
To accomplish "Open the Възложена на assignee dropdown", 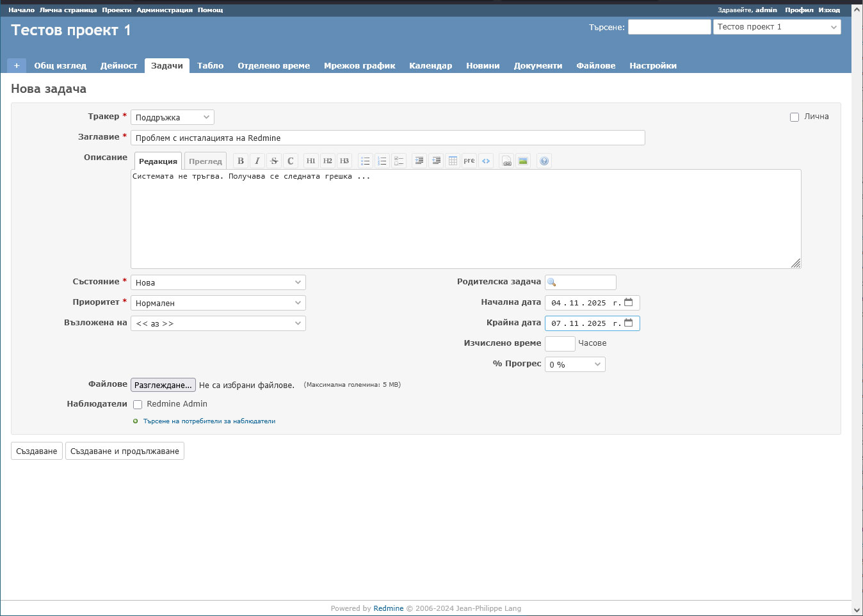I will click(218, 323).
